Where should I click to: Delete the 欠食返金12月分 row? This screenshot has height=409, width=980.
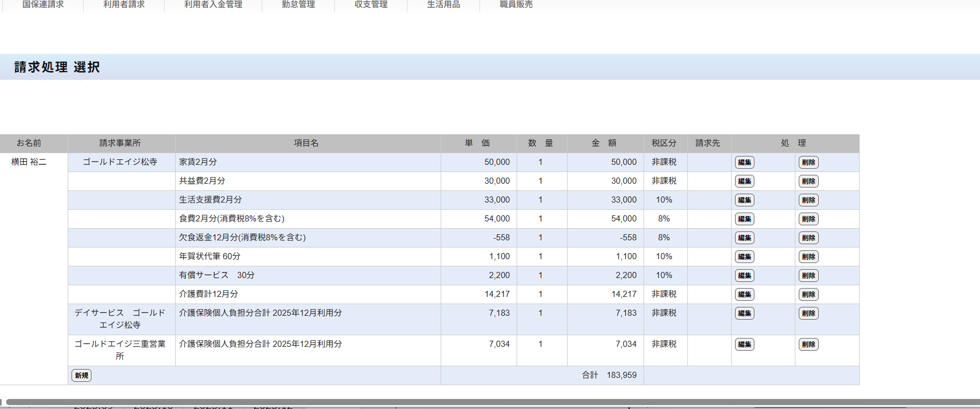808,238
